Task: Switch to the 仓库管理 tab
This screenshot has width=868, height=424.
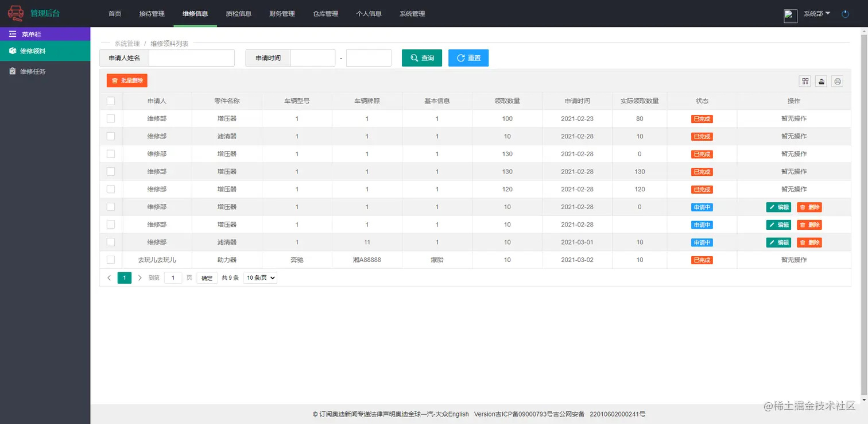Action: tap(325, 13)
